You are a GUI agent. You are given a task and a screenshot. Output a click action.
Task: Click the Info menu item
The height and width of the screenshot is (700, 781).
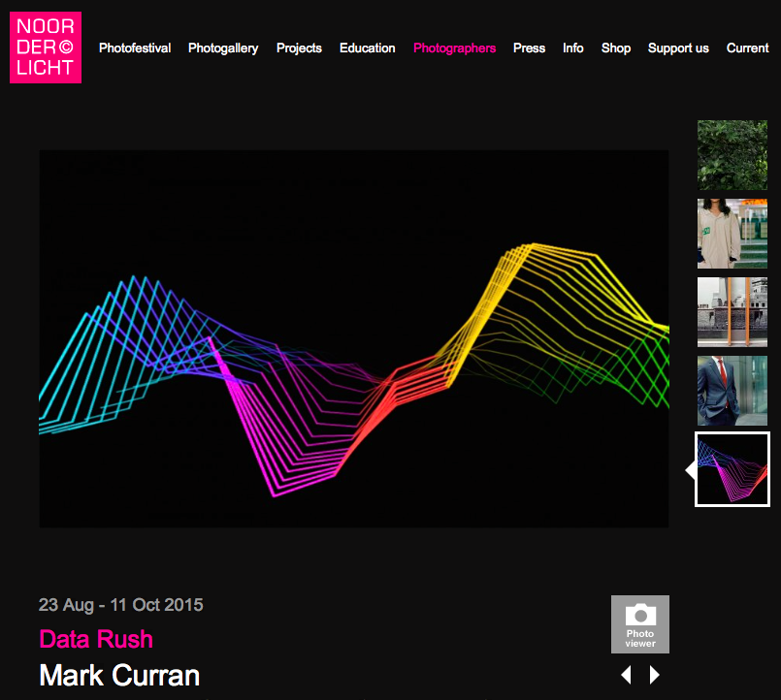573,48
